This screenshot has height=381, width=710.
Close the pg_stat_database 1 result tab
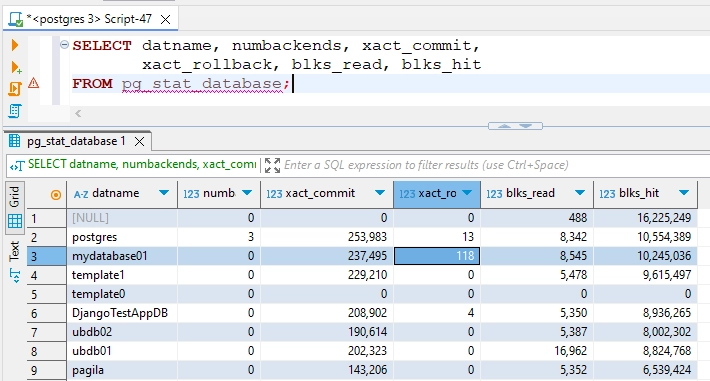(x=139, y=142)
